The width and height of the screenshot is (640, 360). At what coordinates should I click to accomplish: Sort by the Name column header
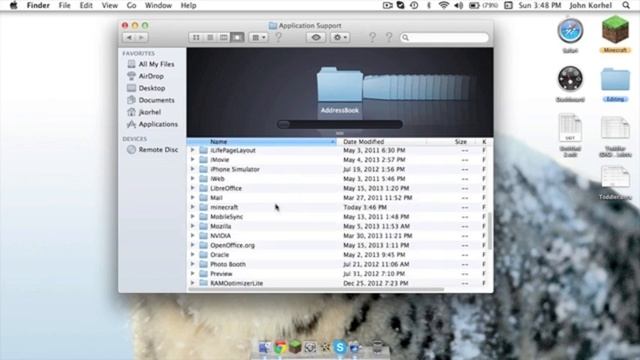262,142
